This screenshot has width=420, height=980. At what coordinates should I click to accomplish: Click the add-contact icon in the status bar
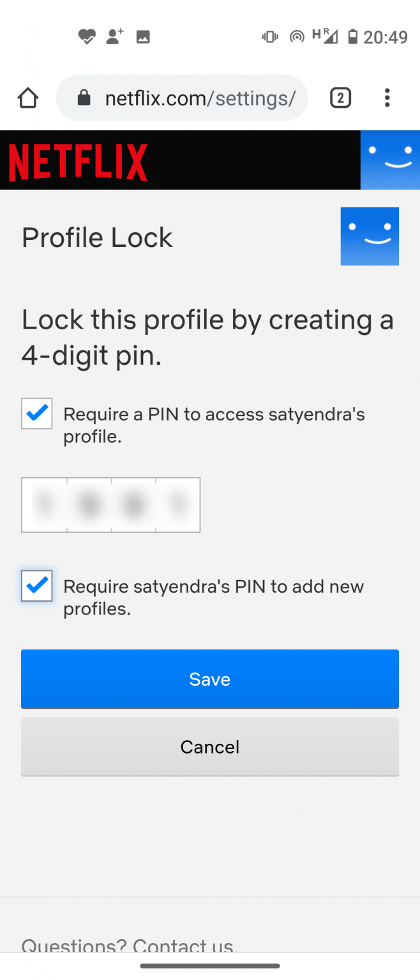(x=114, y=36)
